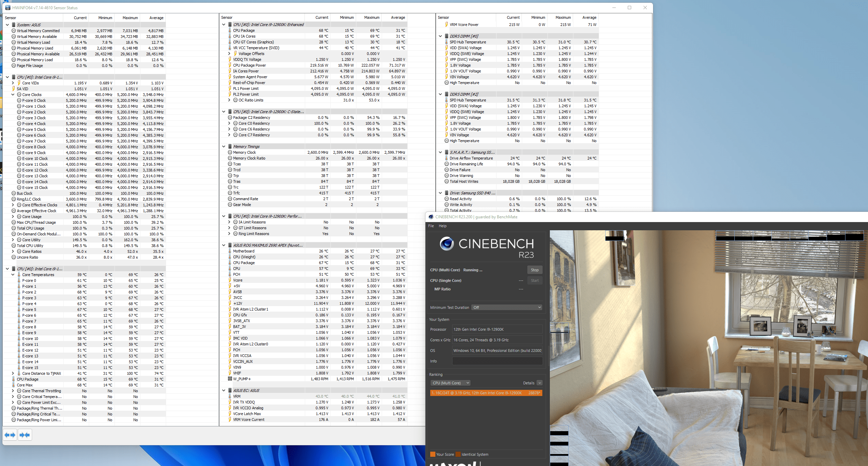
Task: Expand the OC Ratio Limits row
Action: (229, 100)
